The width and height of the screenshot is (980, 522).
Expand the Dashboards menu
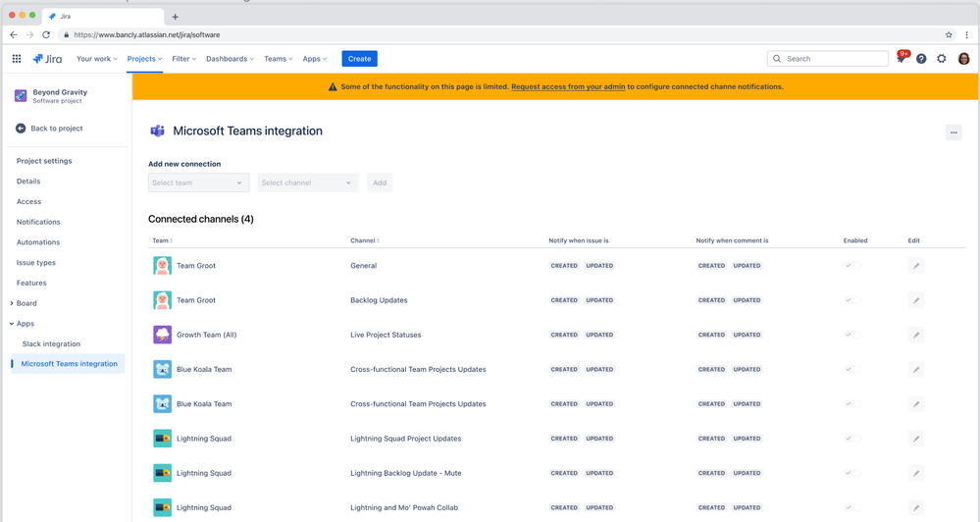pos(230,59)
